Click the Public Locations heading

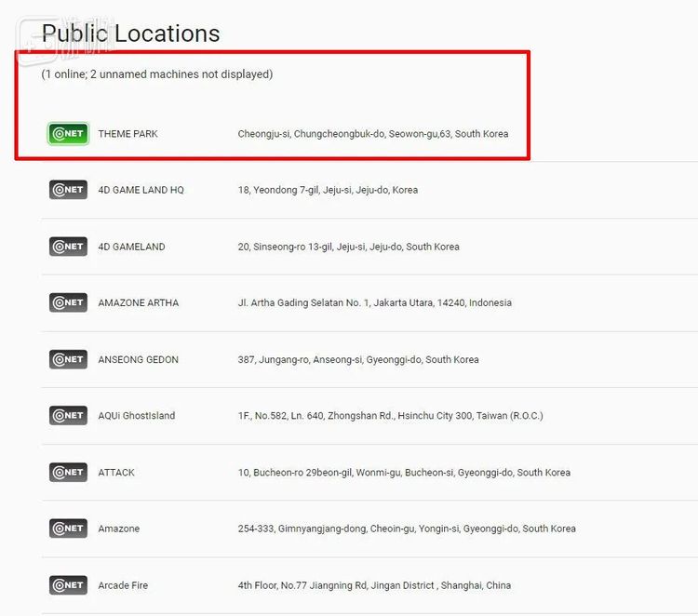(131, 33)
